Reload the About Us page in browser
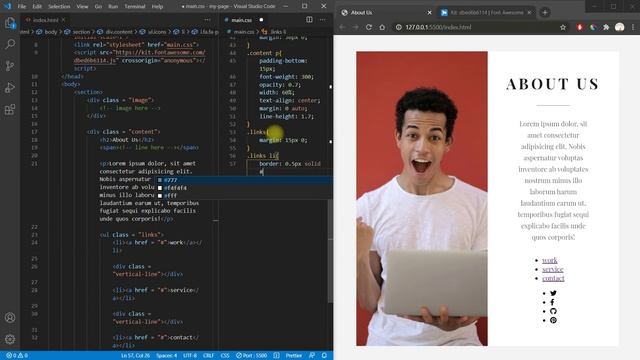Image resolution: width=640 pixels, height=360 pixels. pos(369,27)
